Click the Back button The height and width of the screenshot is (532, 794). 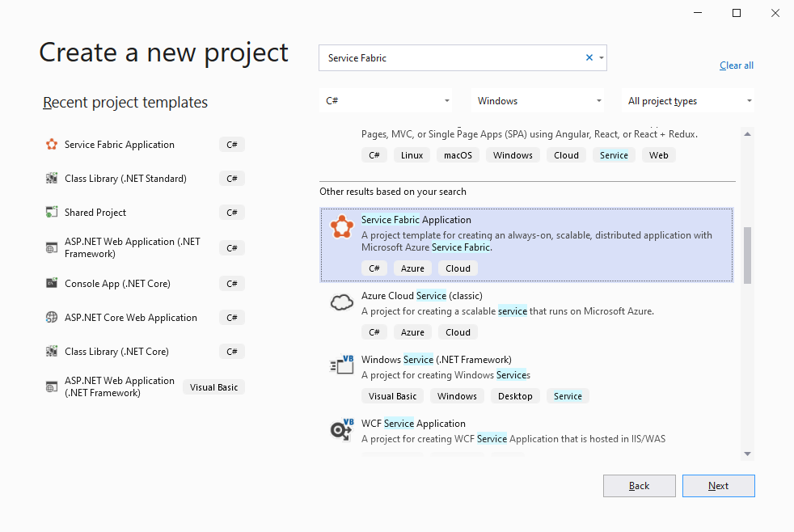[x=639, y=486]
